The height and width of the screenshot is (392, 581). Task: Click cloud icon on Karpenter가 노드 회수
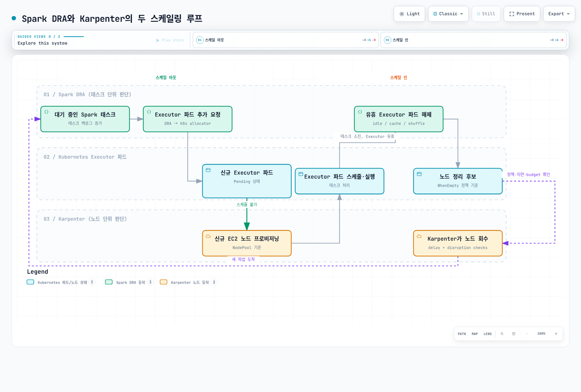click(x=419, y=236)
